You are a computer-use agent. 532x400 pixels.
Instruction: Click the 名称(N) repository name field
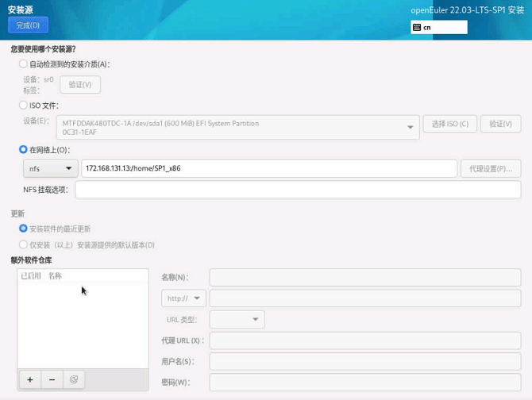pos(364,277)
